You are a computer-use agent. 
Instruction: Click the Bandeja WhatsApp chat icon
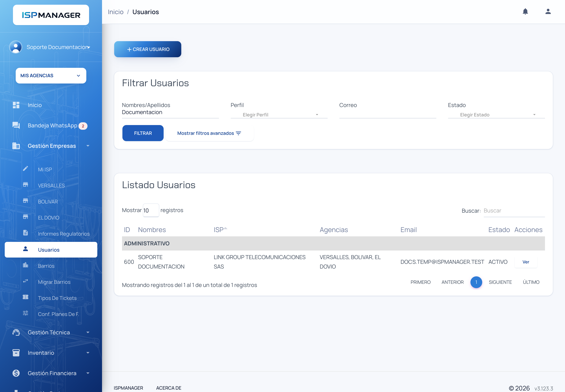coord(16,125)
